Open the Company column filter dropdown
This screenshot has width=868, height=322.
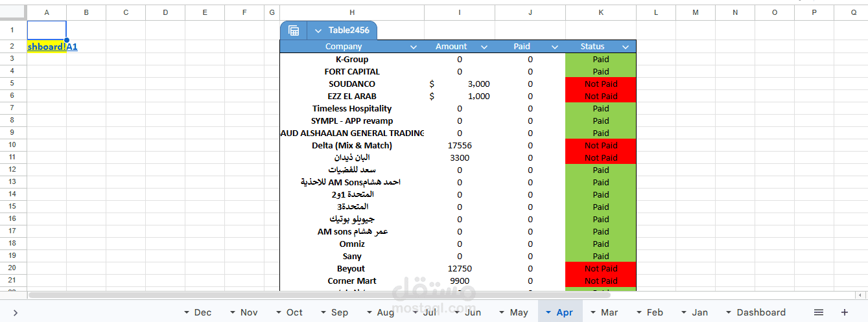(414, 47)
